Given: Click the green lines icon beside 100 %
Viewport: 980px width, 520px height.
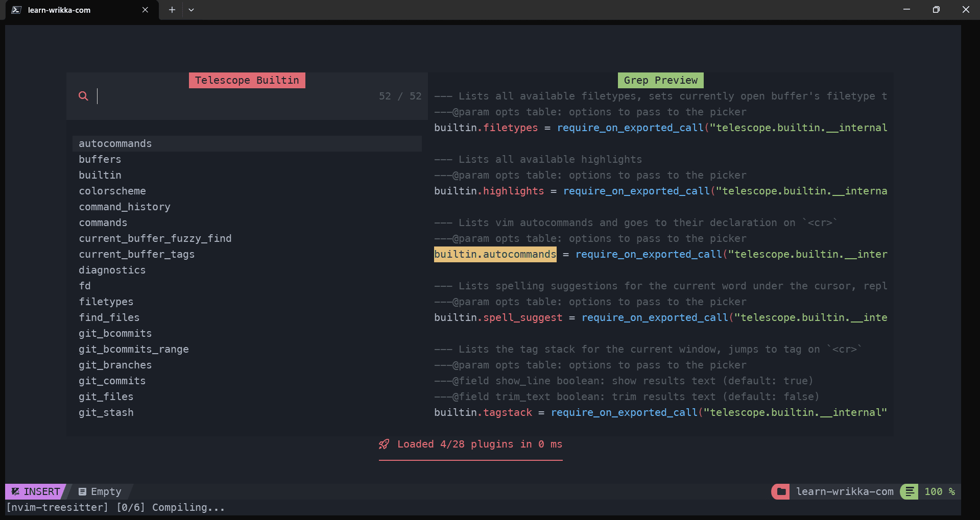Looking at the screenshot, I should coord(910,491).
